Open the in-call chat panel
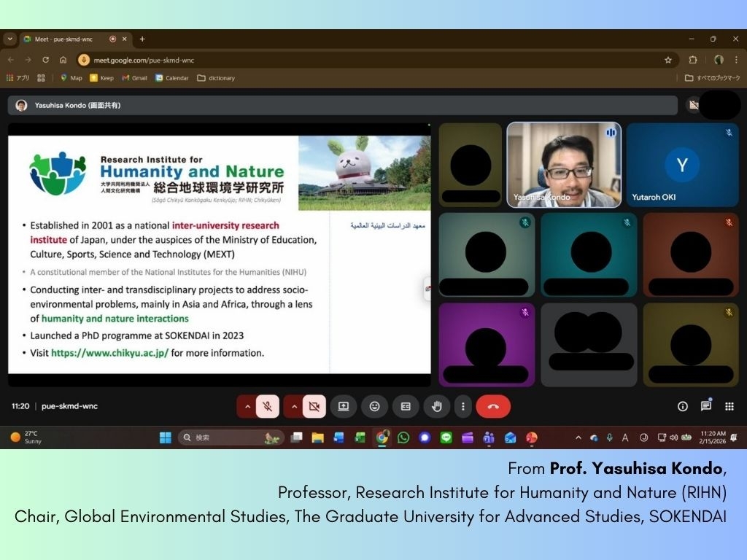 (x=706, y=406)
